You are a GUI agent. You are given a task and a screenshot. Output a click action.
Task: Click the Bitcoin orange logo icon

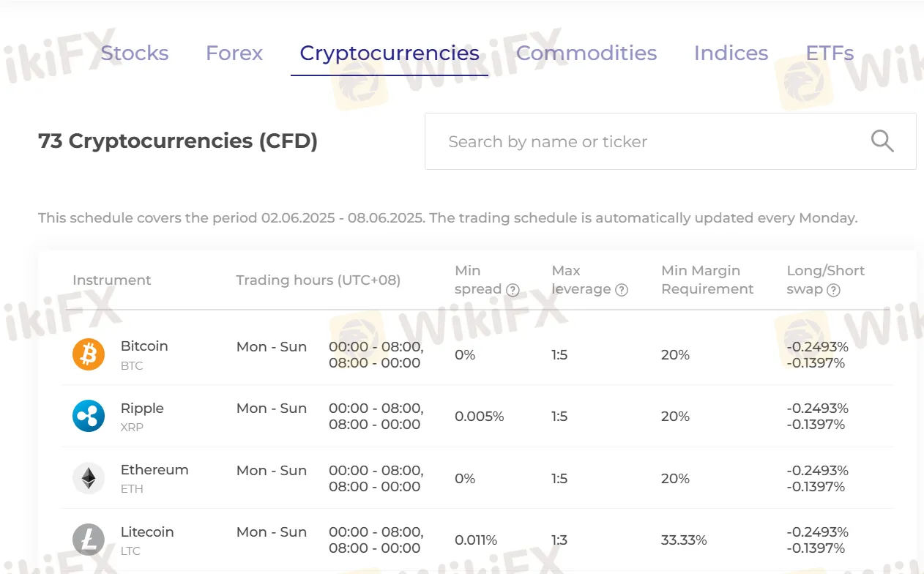tap(89, 354)
